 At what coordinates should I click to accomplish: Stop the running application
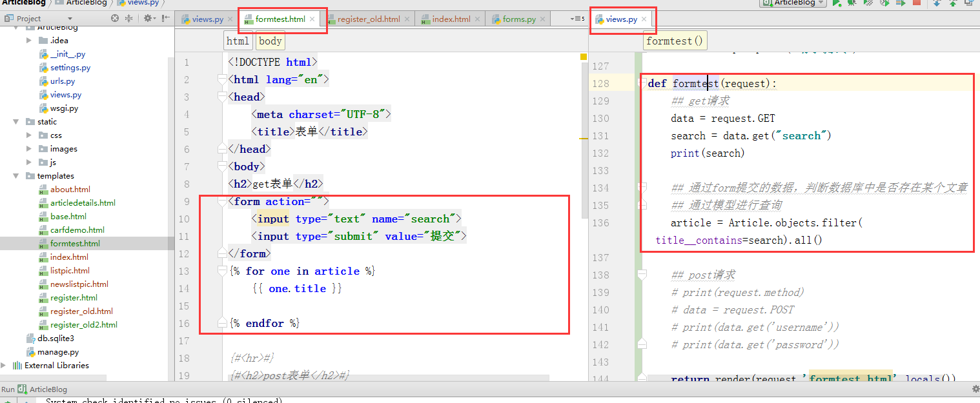(917, 4)
